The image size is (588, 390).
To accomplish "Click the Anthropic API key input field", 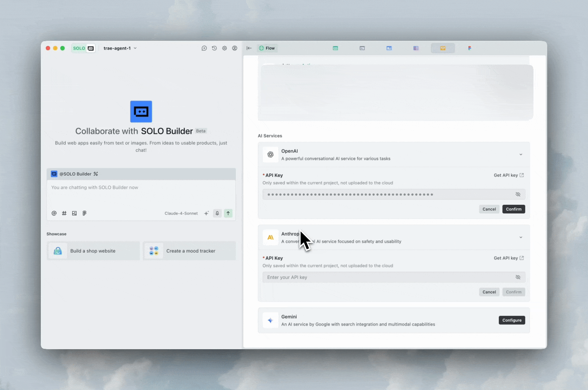I will (388, 277).
